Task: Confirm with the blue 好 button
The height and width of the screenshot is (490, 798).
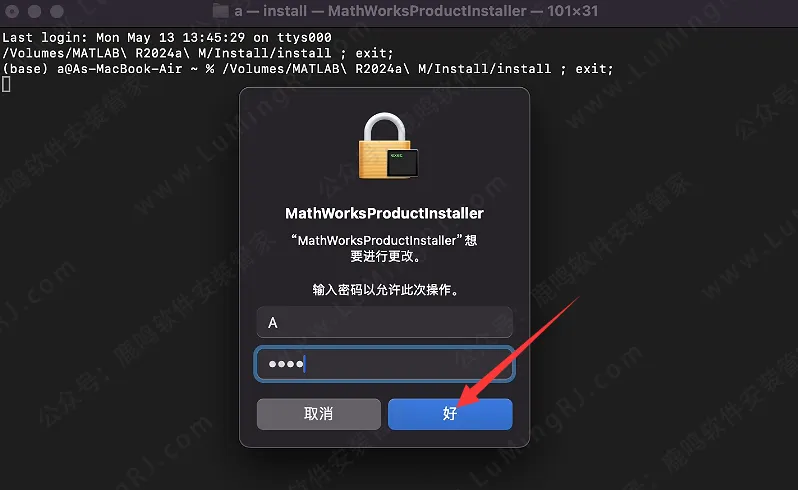Action: coord(450,414)
